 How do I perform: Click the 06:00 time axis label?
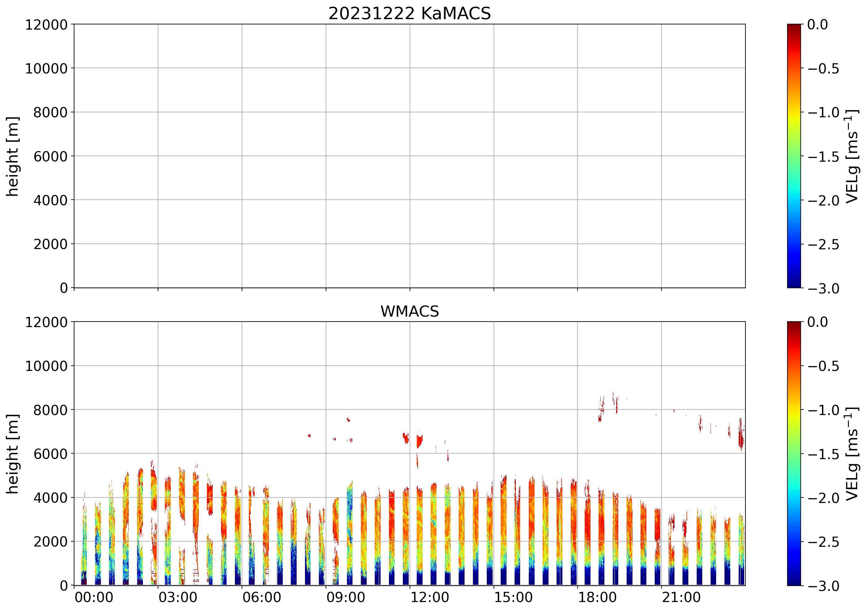pos(262,598)
